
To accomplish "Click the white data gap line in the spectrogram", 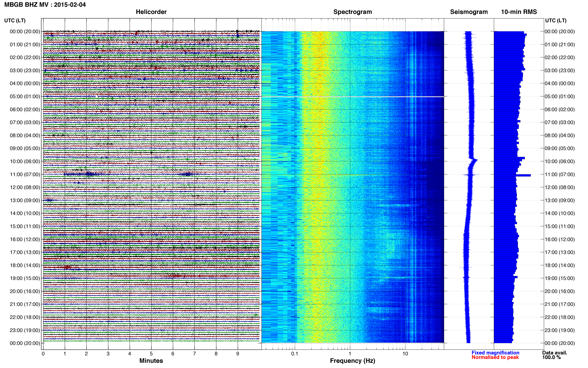I will 353,97.
